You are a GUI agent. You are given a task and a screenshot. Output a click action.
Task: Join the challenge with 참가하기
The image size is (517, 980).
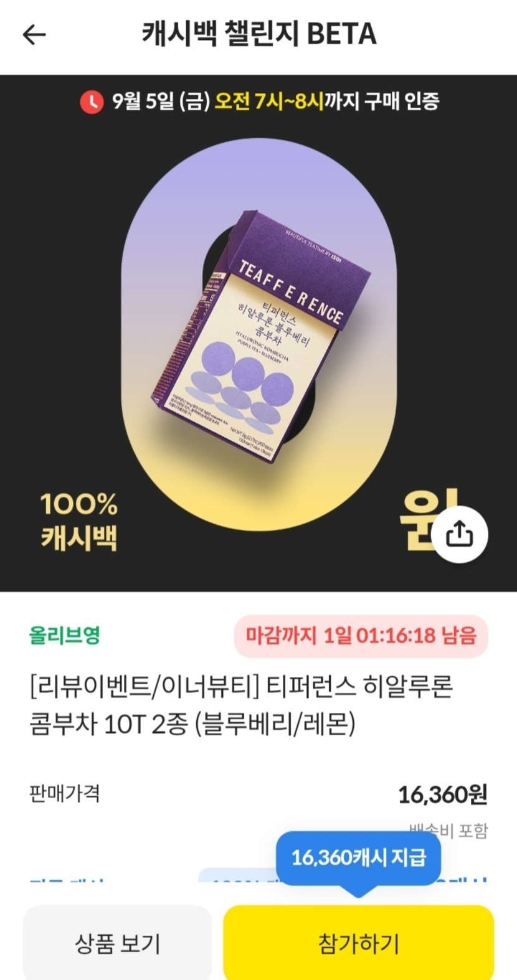click(358, 943)
